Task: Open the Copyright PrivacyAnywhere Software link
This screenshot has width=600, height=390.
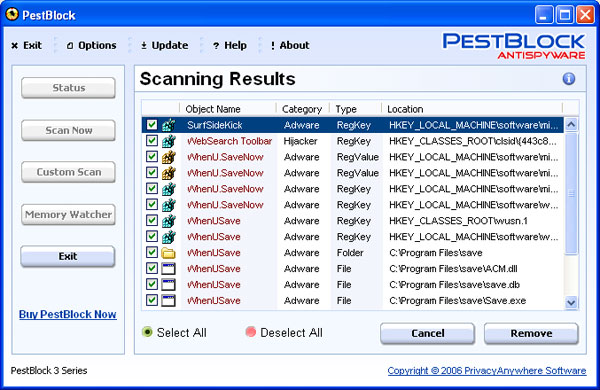Action: 487,370
